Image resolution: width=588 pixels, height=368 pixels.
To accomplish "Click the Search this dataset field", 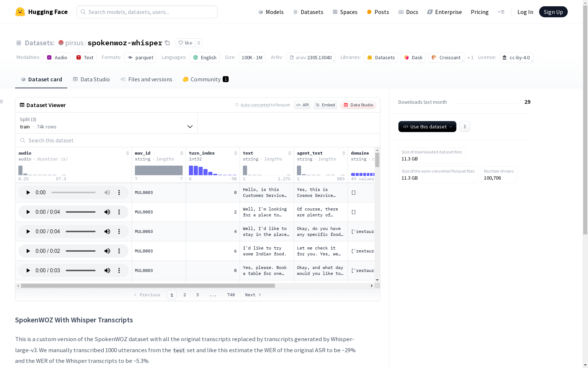I will click(x=198, y=140).
